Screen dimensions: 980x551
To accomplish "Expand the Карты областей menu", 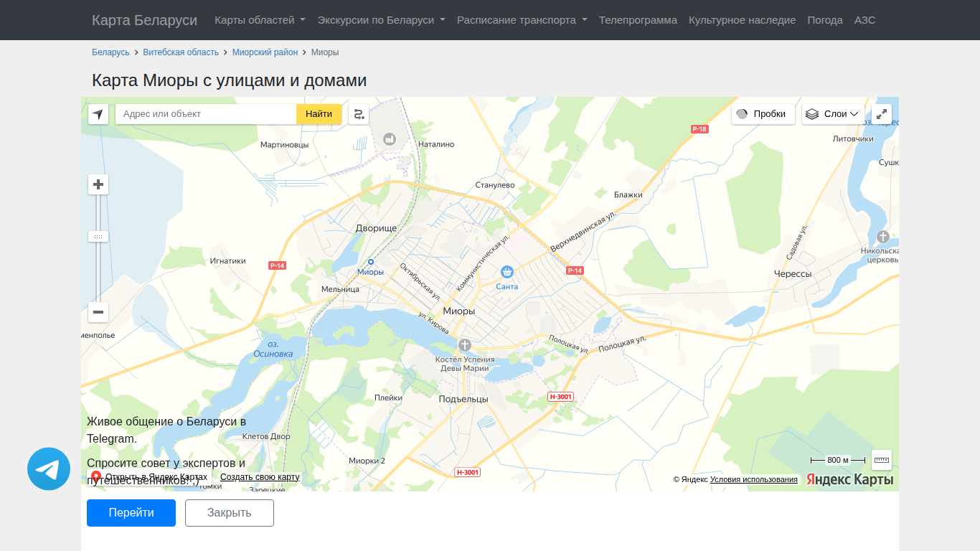I will (260, 20).
